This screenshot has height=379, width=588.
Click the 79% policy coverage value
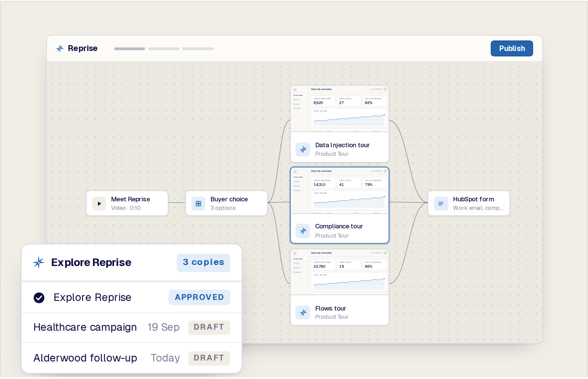coord(369,185)
